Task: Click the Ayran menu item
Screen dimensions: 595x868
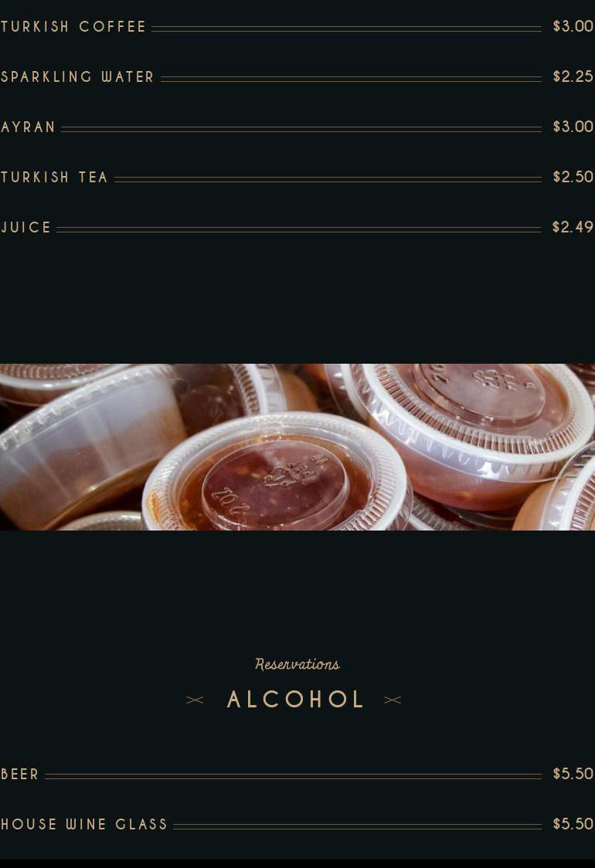Action: (x=28, y=127)
